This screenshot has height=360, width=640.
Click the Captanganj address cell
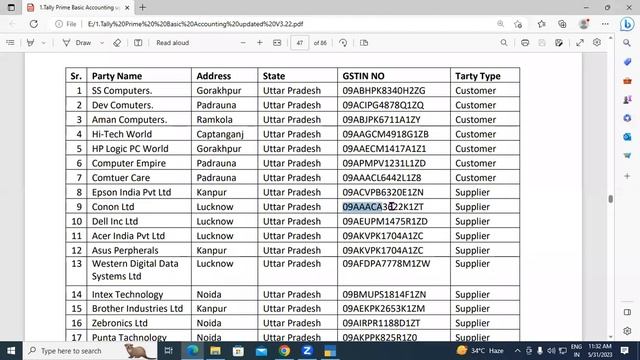tap(220, 134)
